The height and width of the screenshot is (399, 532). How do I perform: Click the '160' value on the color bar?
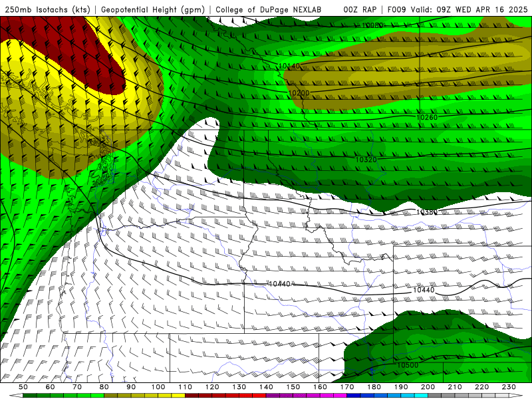click(x=321, y=387)
